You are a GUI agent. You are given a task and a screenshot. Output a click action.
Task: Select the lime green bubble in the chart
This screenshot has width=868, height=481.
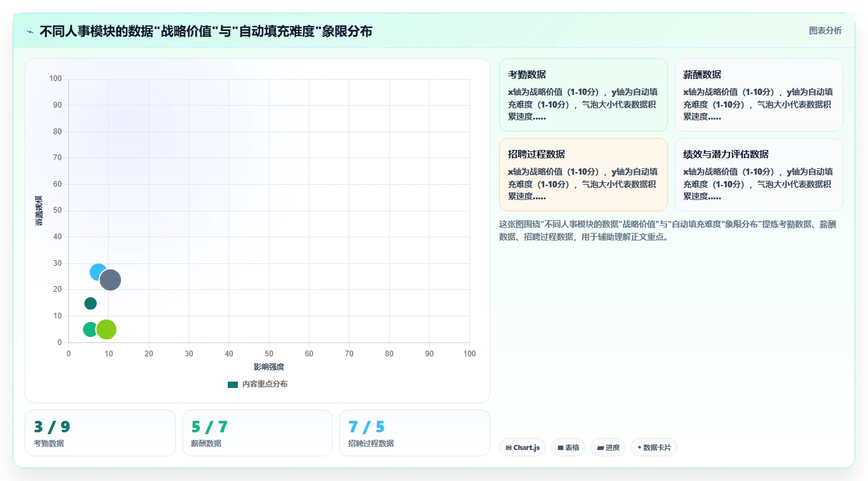coord(106,329)
